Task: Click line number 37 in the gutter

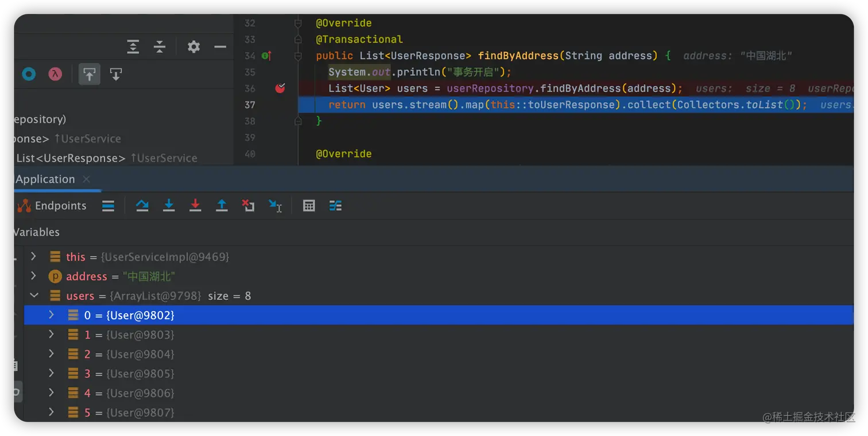Action: coord(250,105)
